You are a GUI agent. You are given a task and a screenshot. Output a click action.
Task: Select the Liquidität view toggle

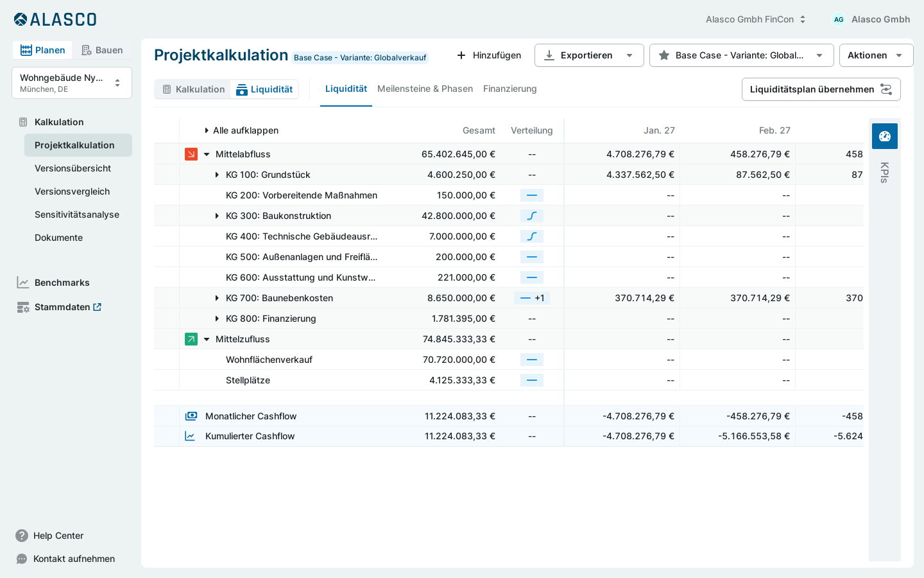pos(264,89)
